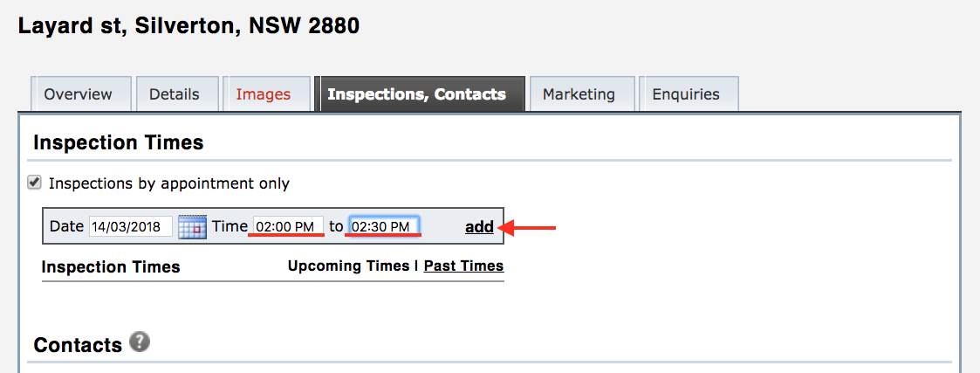980x373 pixels.
Task: Click the Contacts help question mark icon
Action: (x=140, y=342)
